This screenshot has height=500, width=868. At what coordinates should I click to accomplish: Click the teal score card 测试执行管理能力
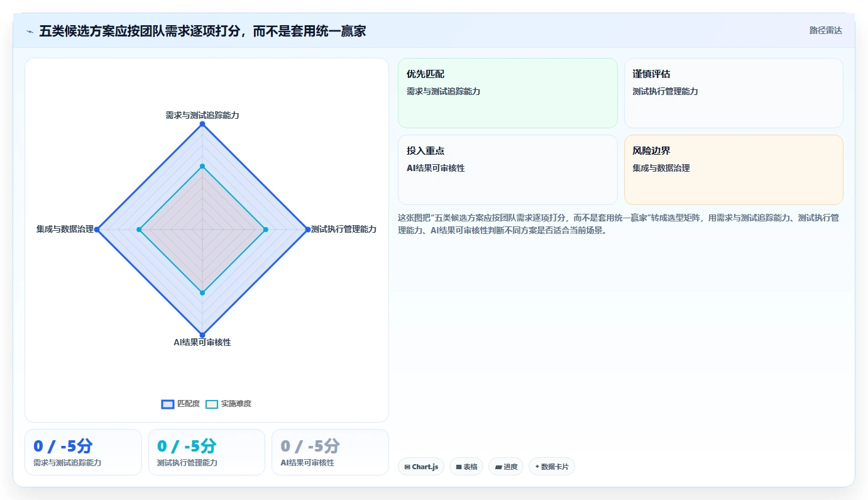coord(207,452)
